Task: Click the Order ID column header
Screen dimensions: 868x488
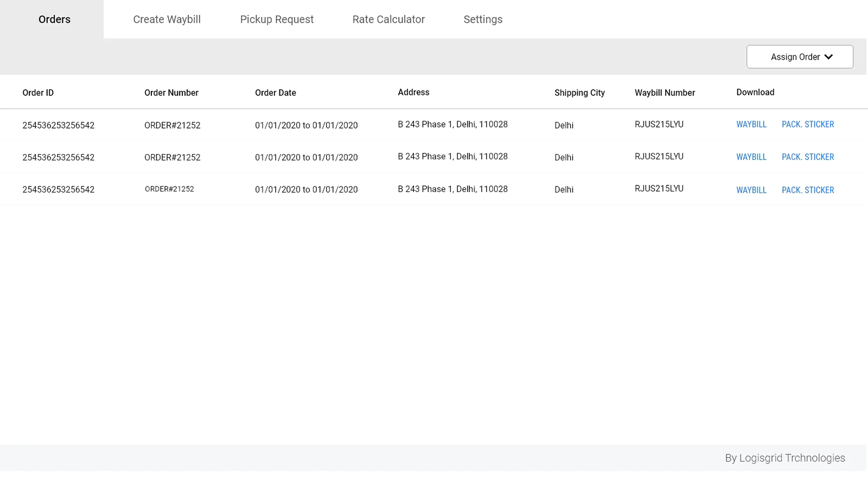Action: click(38, 93)
